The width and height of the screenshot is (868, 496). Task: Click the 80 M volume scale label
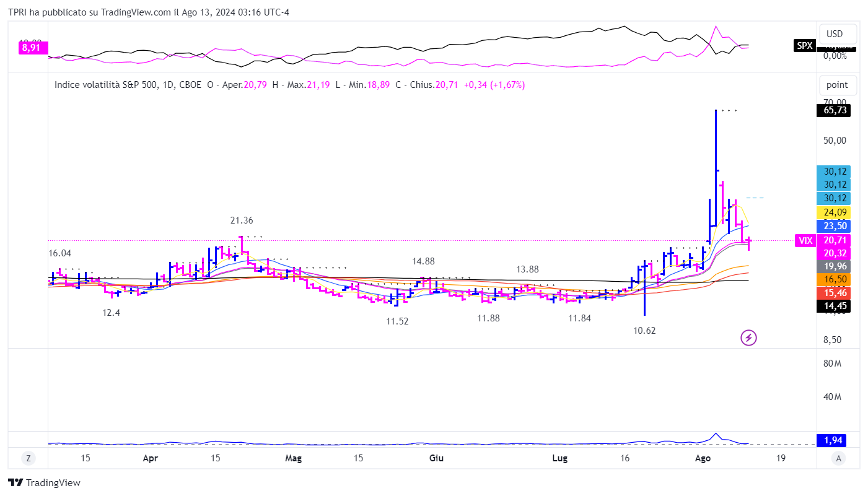coord(832,363)
